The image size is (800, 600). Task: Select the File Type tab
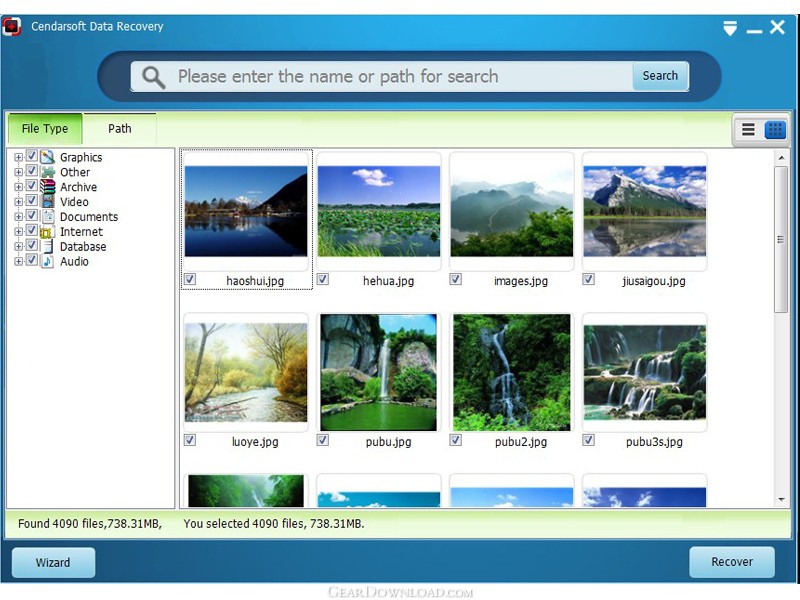(x=45, y=129)
